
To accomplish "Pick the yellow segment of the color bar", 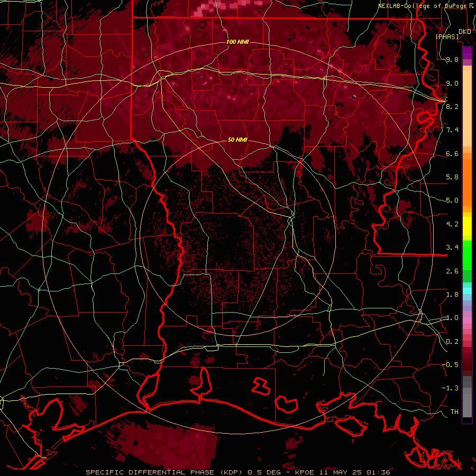I will click(467, 226).
